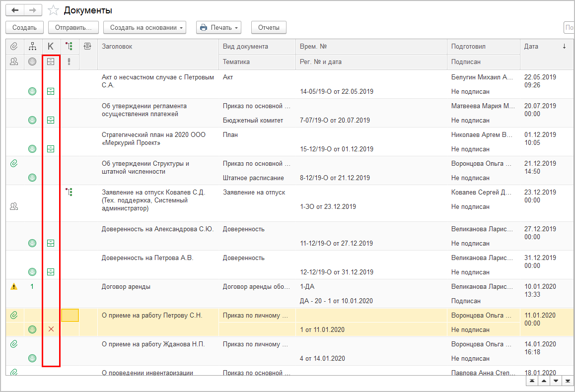The width and height of the screenshot is (575, 392).
Task: Add Документы to favorites with the star
Action: 53,10
